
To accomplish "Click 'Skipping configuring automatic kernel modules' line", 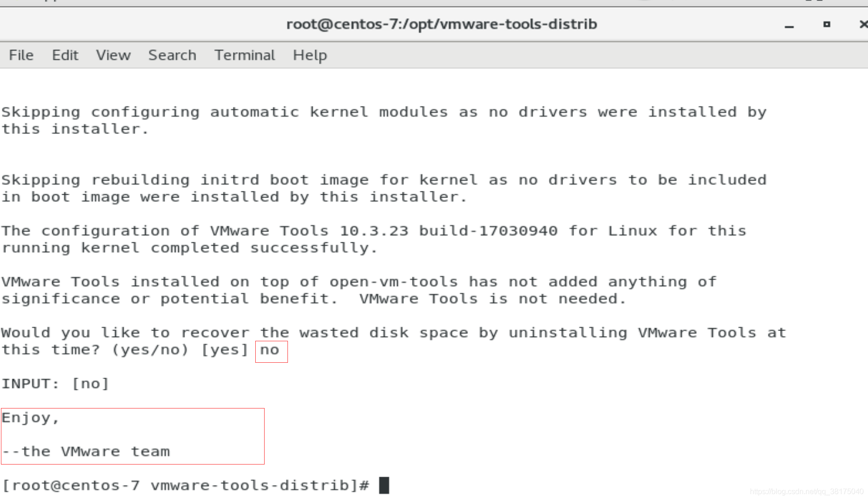I will point(384,112).
